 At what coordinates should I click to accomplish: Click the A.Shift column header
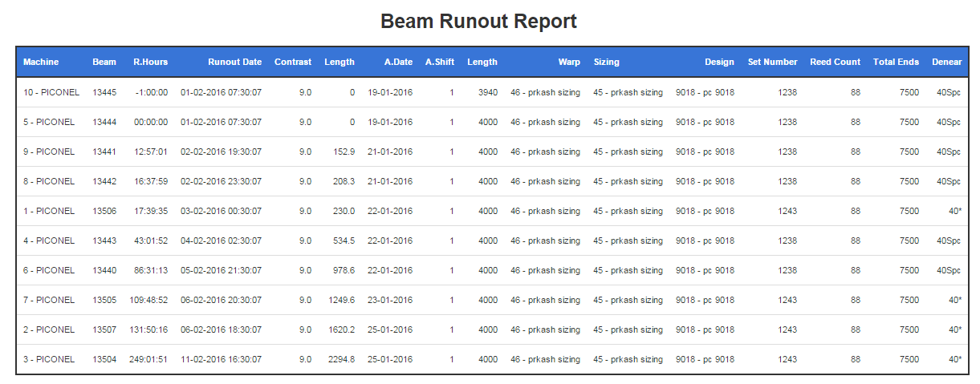click(439, 62)
